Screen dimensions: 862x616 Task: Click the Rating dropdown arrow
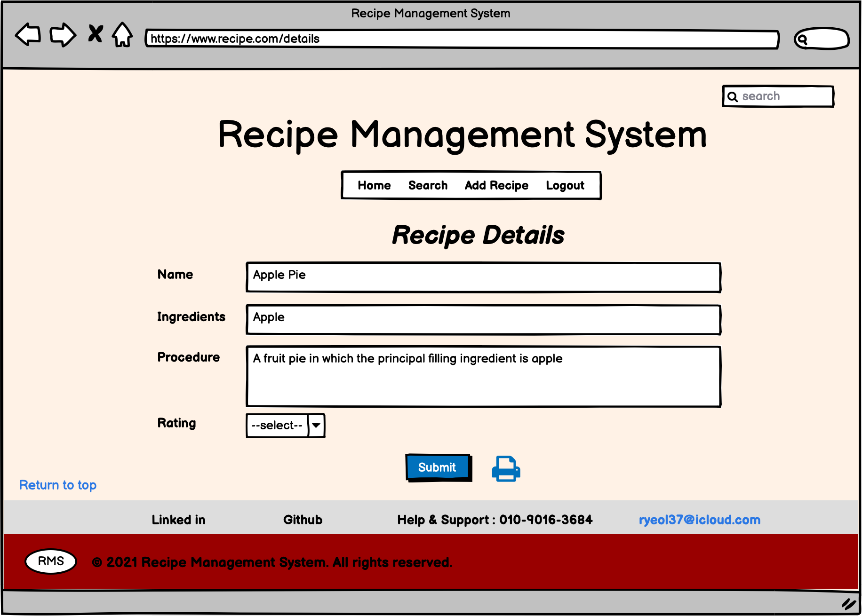click(316, 425)
